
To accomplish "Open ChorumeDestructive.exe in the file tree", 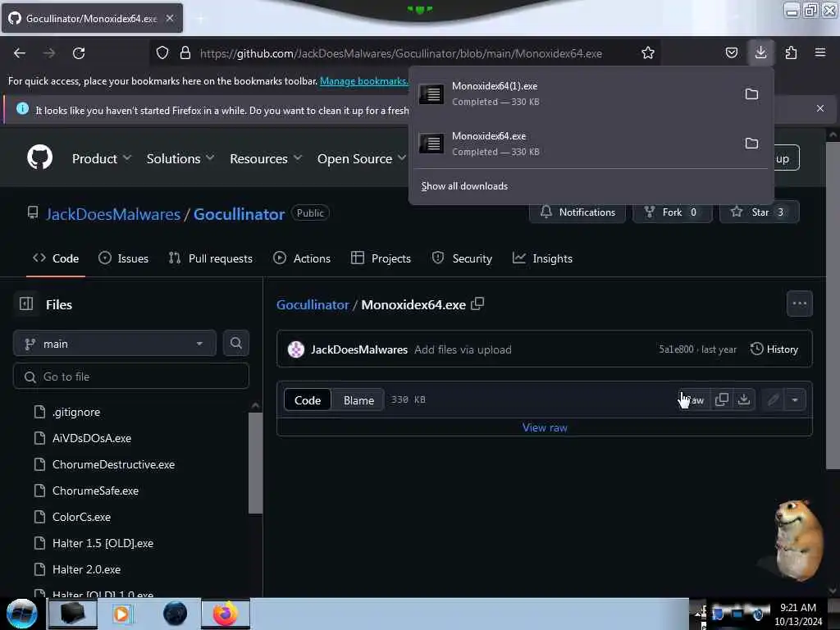I will point(113,464).
